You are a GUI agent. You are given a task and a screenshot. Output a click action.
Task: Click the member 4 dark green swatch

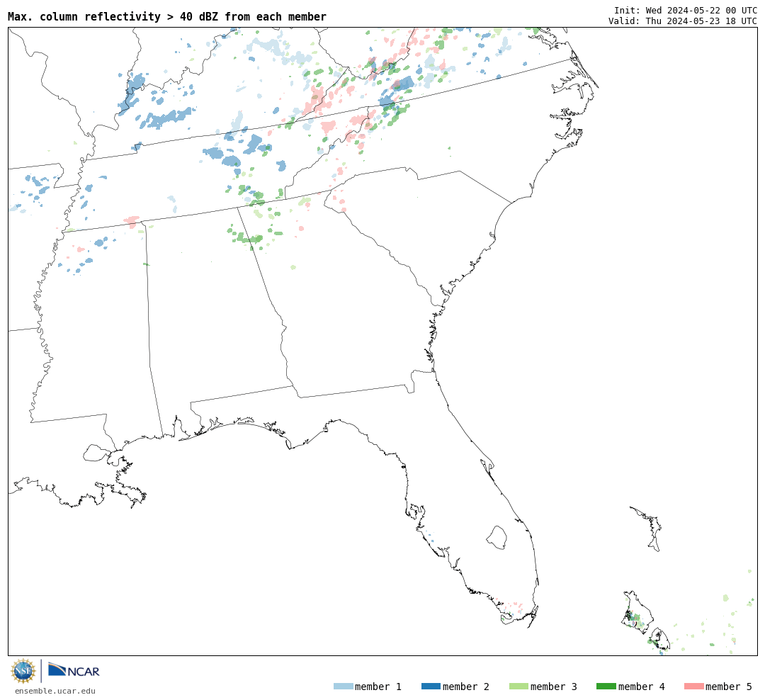606,687
